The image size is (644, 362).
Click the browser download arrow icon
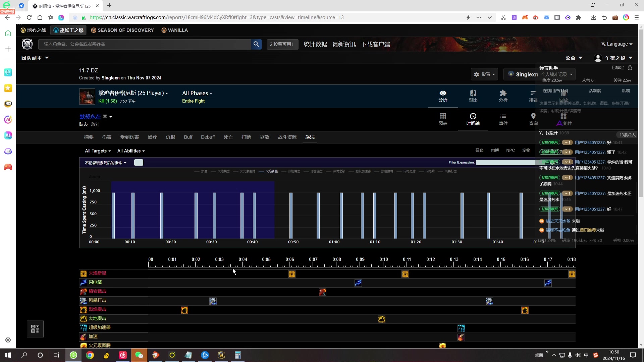[x=594, y=17]
